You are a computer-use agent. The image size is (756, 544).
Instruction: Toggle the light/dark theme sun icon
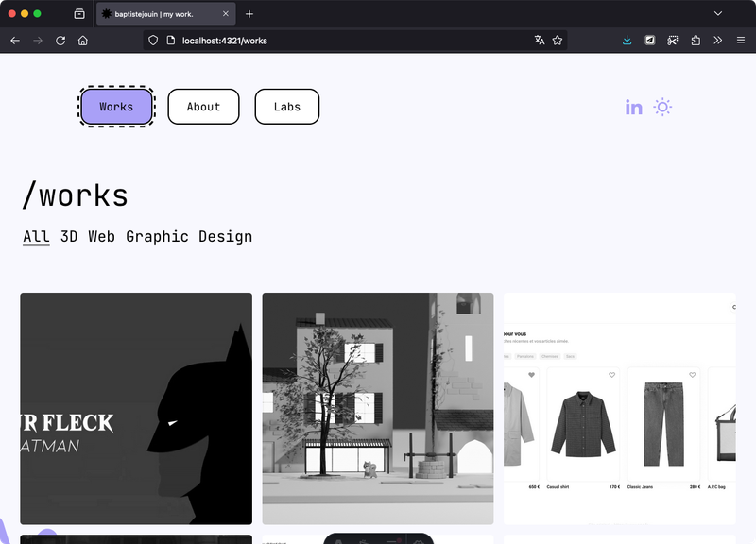click(662, 107)
